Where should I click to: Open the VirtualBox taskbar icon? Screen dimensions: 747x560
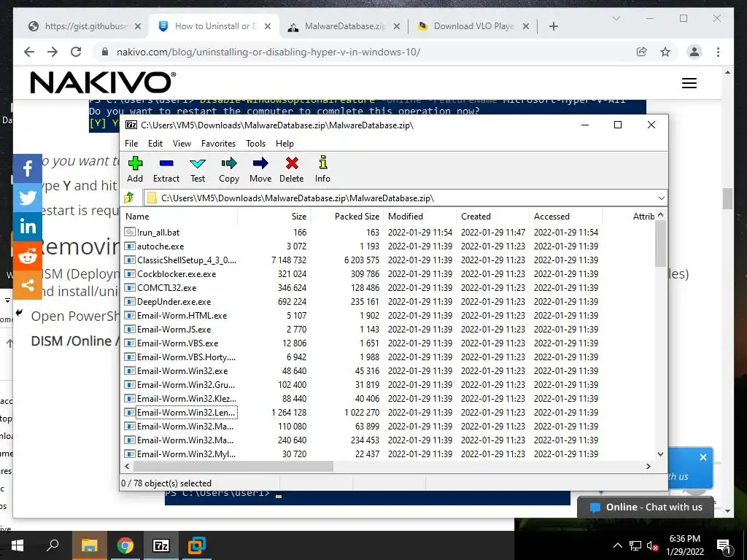pos(196,545)
